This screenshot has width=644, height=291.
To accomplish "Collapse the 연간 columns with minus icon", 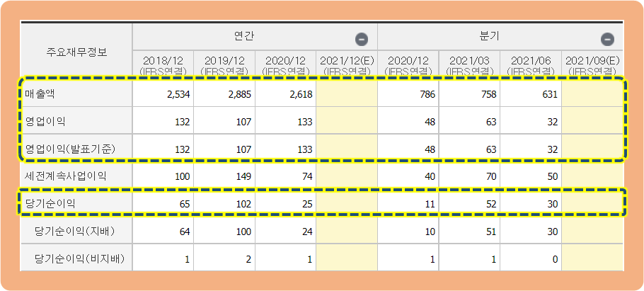I will click(362, 40).
